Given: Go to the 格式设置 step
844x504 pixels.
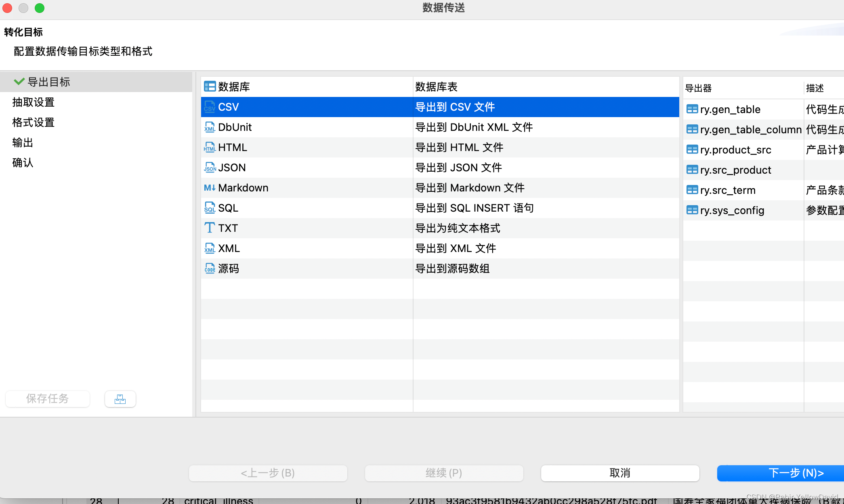Looking at the screenshot, I should 34,122.
